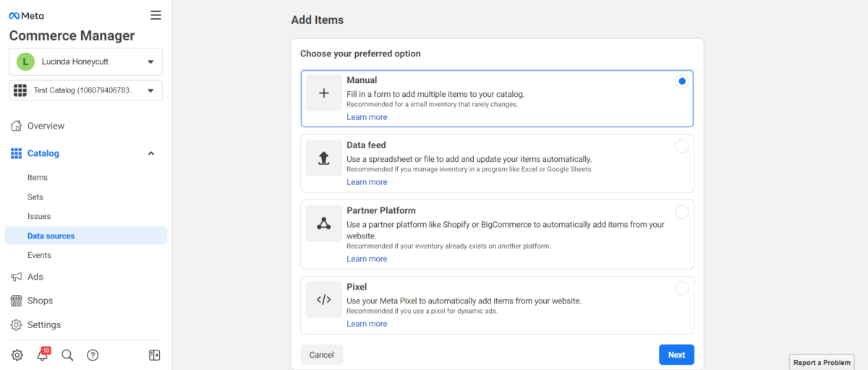Click the hamburger menu icon
This screenshot has height=370, width=868.
tap(156, 15)
